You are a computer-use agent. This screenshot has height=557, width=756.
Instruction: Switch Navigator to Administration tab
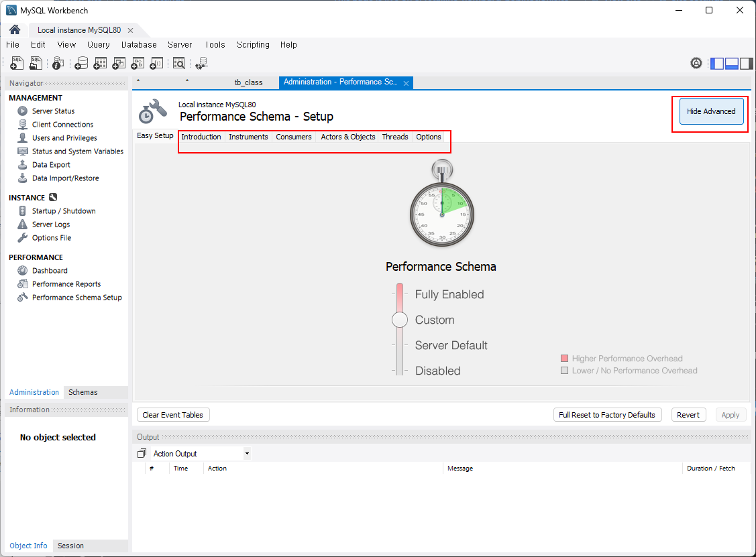tap(34, 392)
